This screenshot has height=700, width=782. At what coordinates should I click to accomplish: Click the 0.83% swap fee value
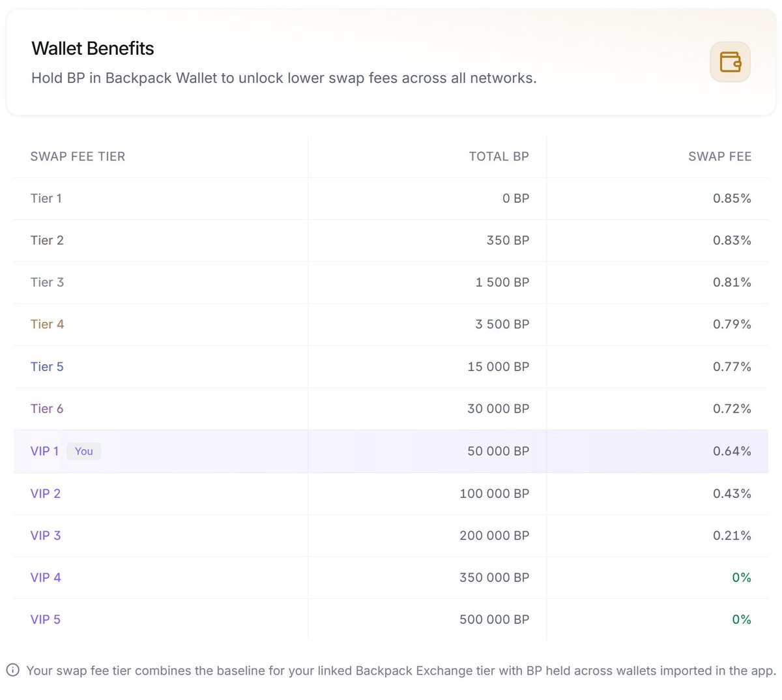coord(732,241)
